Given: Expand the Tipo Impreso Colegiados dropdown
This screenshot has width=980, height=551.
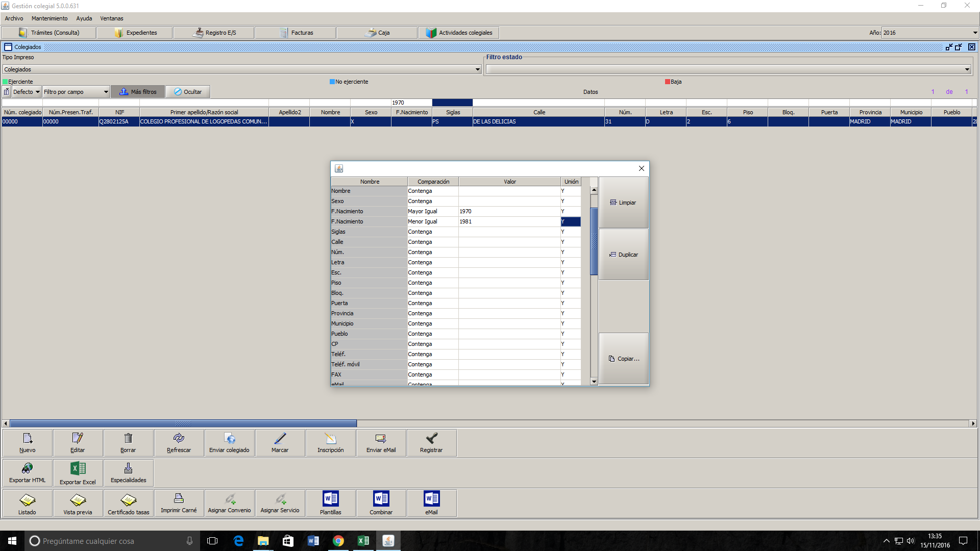Looking at the screenshot, I should pos(477,69).
